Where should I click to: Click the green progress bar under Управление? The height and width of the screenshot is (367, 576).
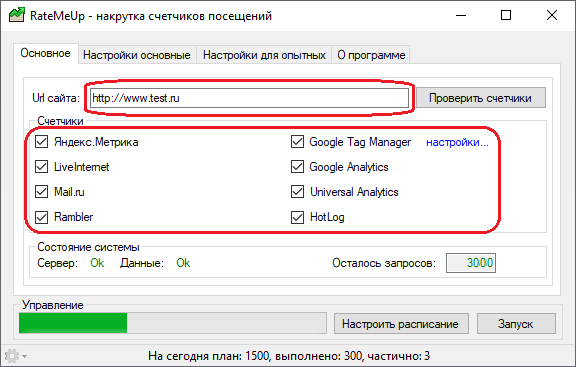click(173, 323)
